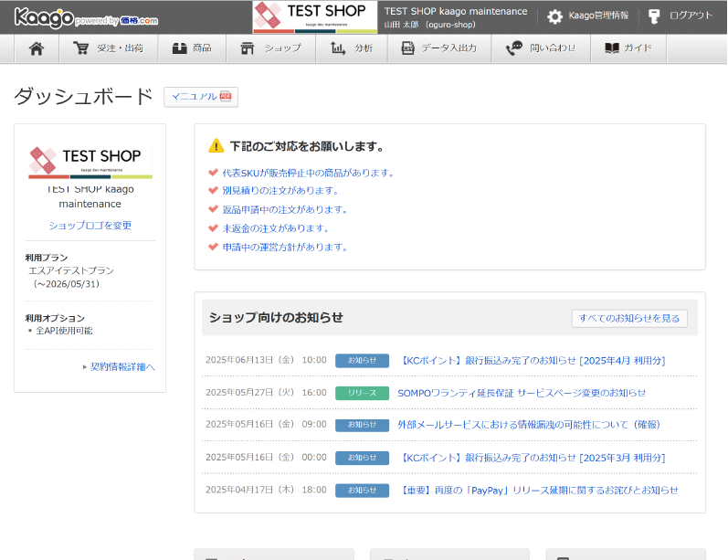Open the 分析 menu

[352, 48]
